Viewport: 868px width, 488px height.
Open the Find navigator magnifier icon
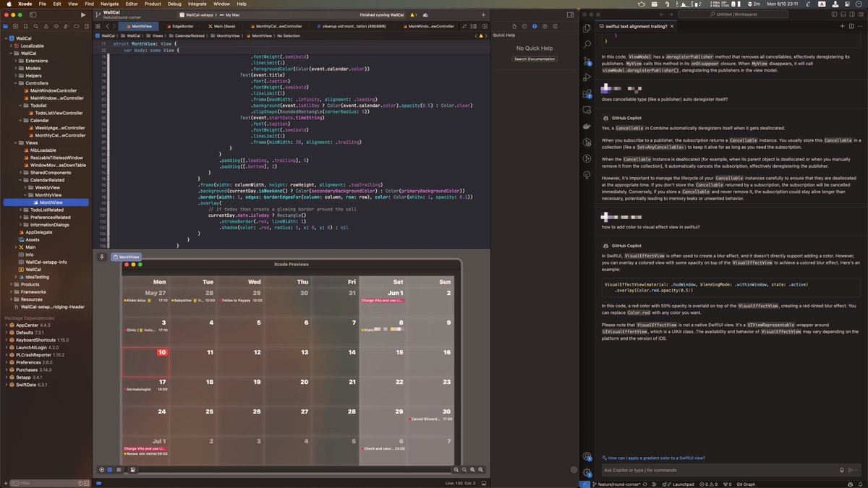tap(35, 27)
